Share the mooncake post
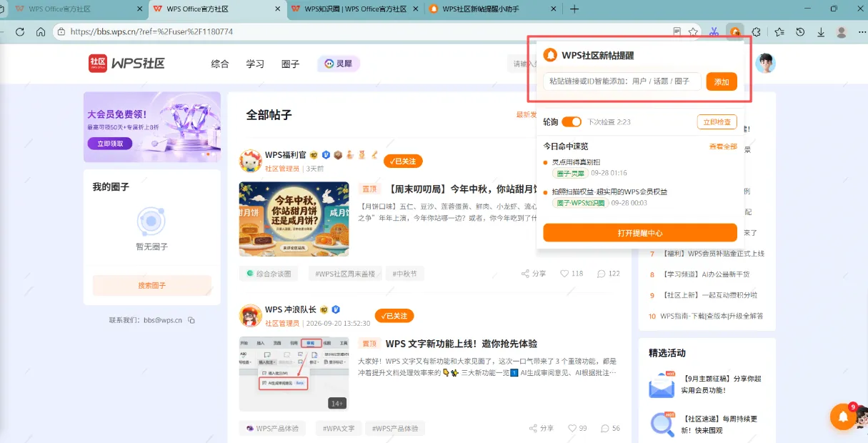Screen dimensions: 868x443 click(534, 274)
